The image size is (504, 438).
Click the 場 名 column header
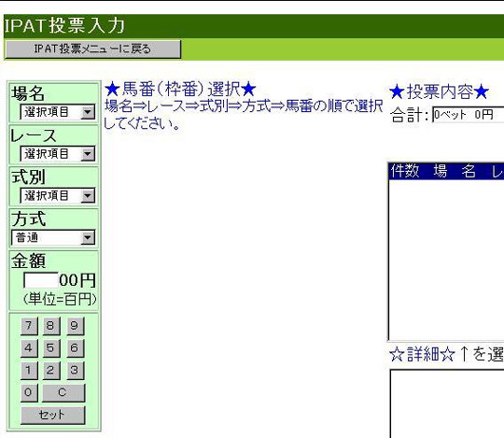pyautogui.click(x=455, y=171)
